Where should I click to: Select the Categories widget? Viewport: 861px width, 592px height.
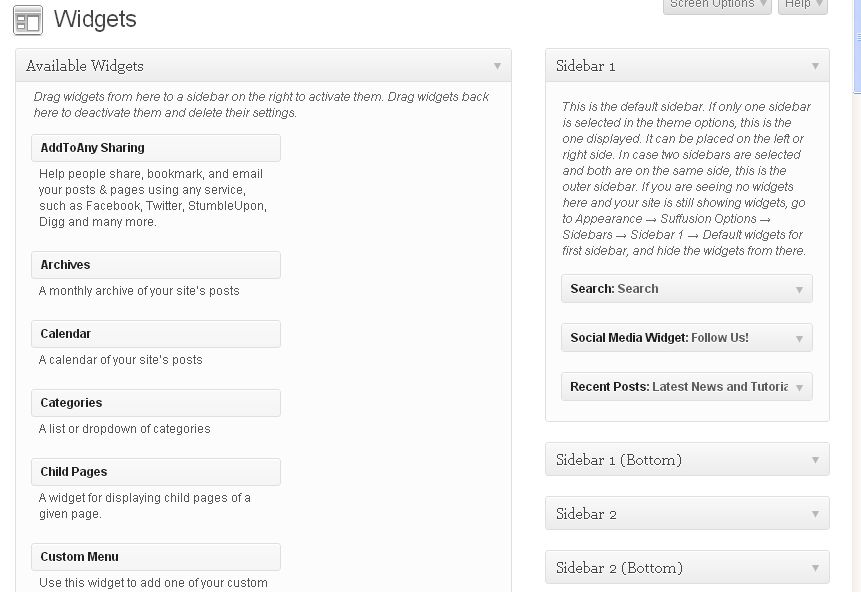pyautogui.click(x=155, y=403)
